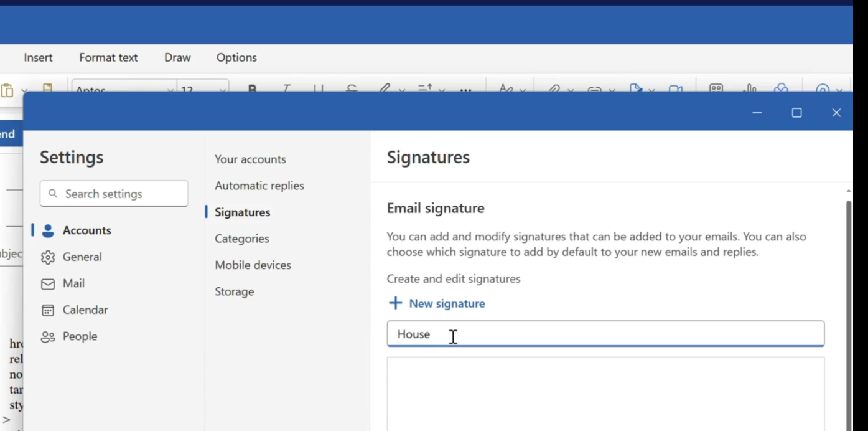Open the People settings category
The height and width of the screenshot is (431, 868).
(x=80, y=336)
